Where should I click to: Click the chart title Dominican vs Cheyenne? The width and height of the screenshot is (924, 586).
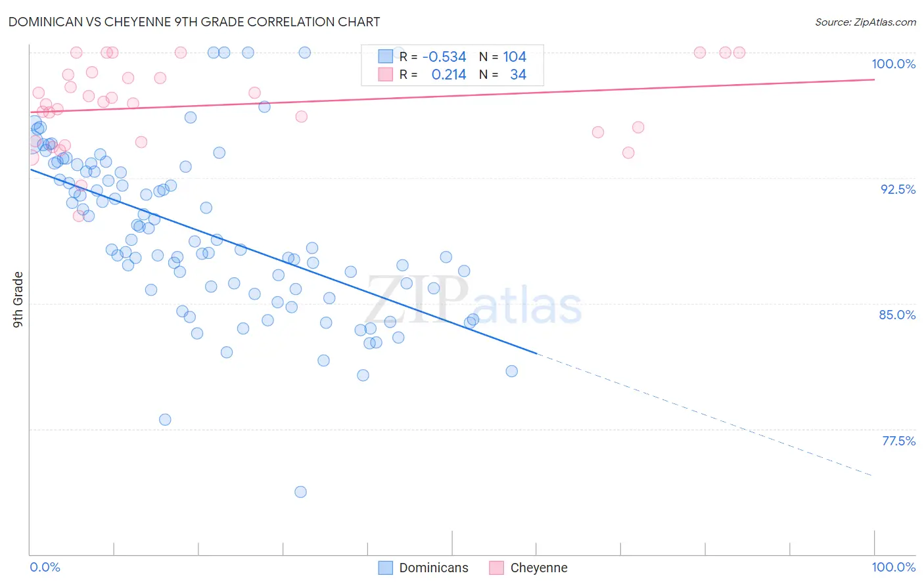click(x=195, y=22)
